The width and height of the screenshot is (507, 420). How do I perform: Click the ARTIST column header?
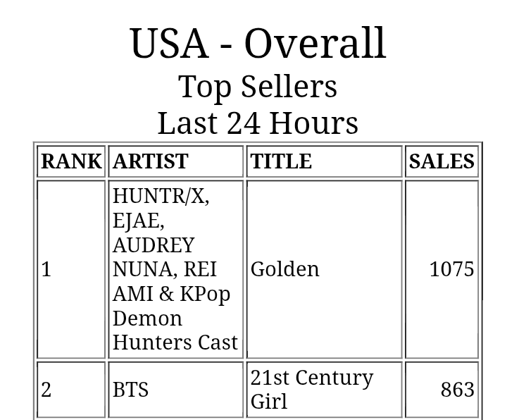tap(175, 161)
